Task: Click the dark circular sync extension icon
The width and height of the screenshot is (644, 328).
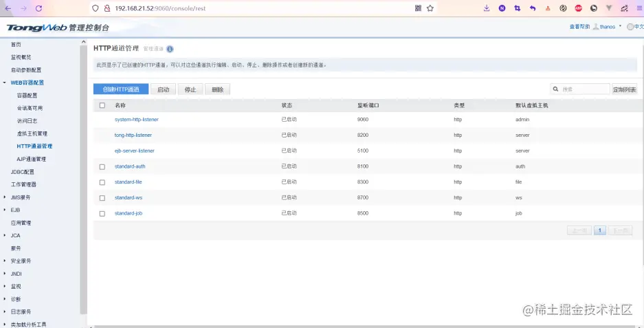Action: point(563,8)
